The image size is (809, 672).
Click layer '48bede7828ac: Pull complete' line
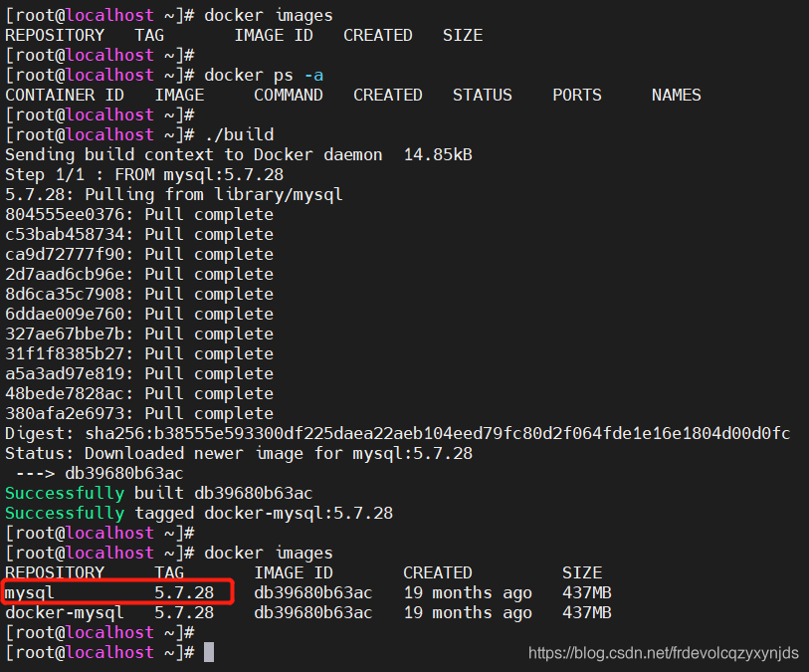139,394
